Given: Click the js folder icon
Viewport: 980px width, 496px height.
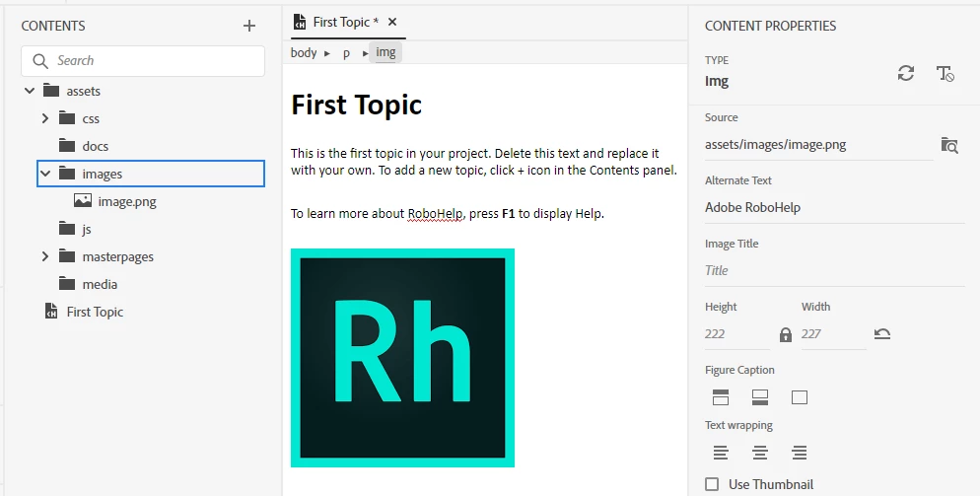Looking at the screenshot, I should click(x=67, y=229).
